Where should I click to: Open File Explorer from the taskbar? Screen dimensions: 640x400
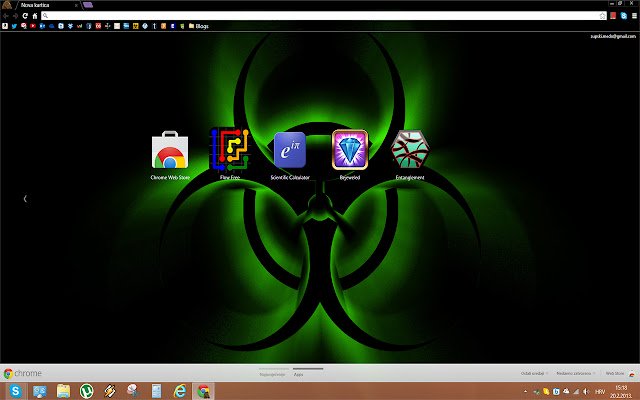coord(63,391)
